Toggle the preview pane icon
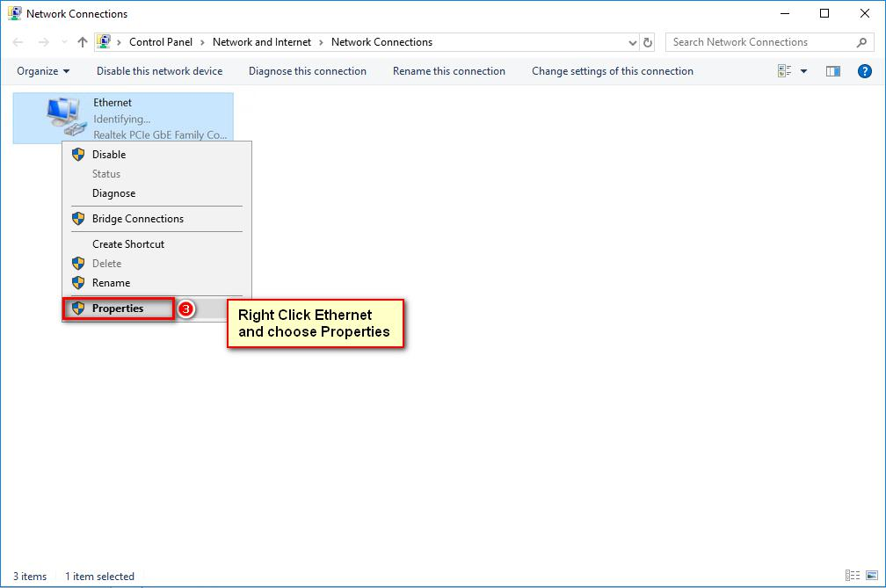This screenshot has width=886, height=588. [x=833, y=71]
